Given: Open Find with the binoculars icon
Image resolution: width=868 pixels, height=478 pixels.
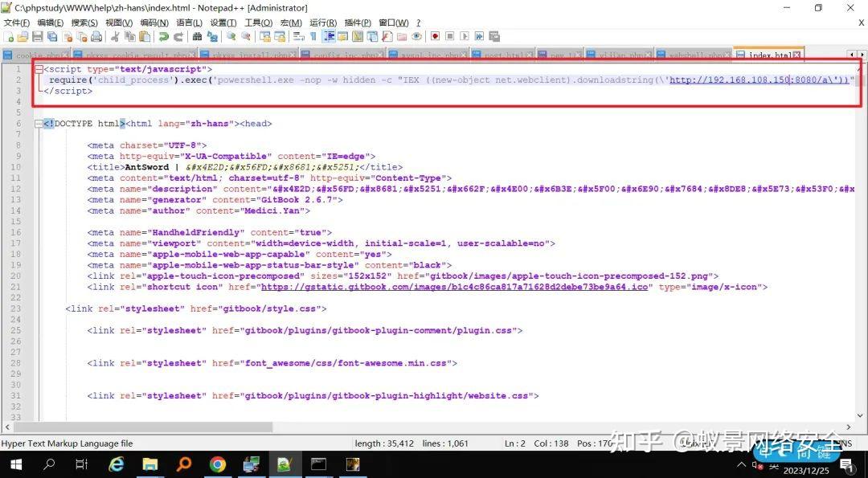Looking at the screenshot, I should pyautogui.click(x=197, y=36).
